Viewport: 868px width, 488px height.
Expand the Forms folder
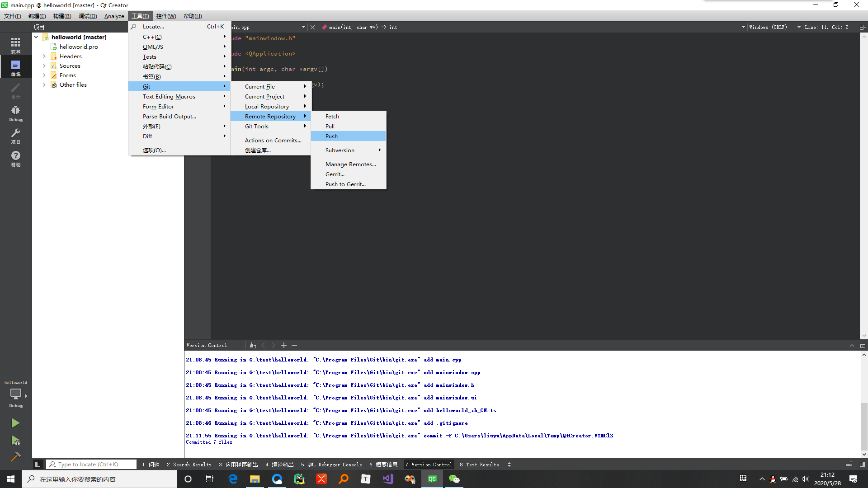pyautogui.click(x=44, y=75)
